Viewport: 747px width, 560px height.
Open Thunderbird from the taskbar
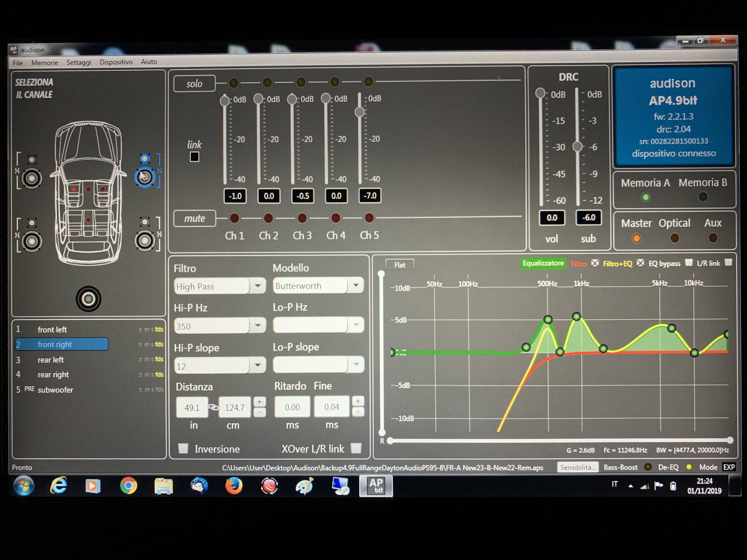coord(199,486)
